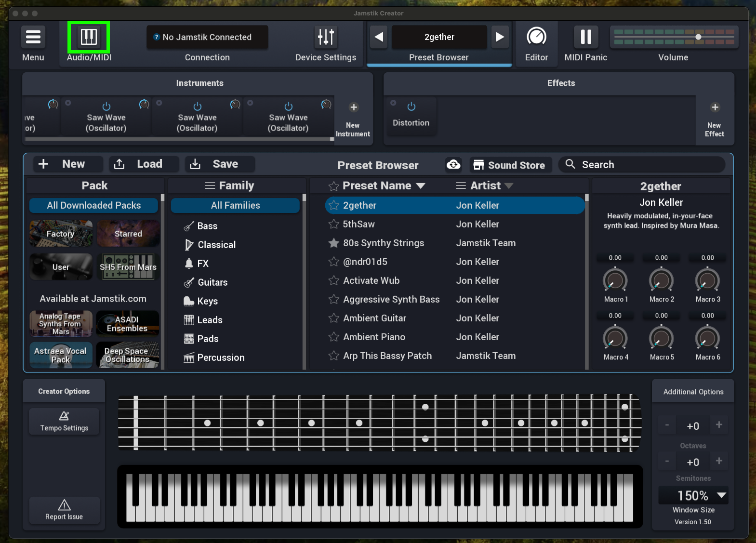Open the Sound Store
Screen dimensions: 756x543
click(510, 165)
